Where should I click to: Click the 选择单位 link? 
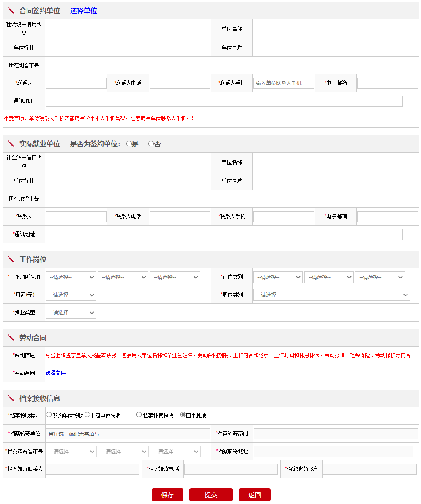[x=83, y=11]
